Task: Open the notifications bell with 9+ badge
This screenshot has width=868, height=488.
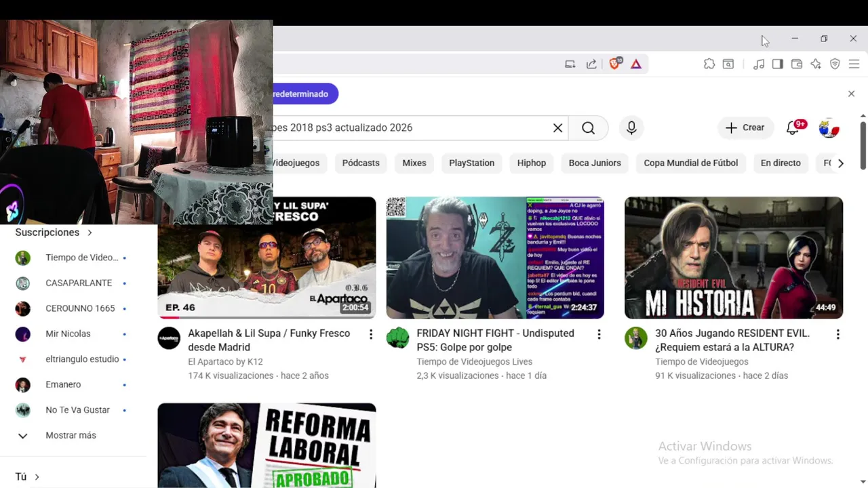Action: pos(793,127)
